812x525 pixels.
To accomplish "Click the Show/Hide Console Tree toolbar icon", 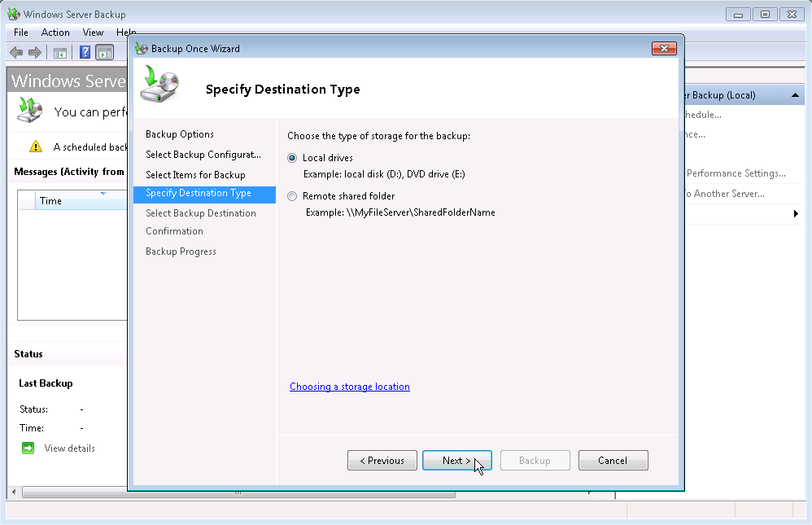I will point(59,52).
